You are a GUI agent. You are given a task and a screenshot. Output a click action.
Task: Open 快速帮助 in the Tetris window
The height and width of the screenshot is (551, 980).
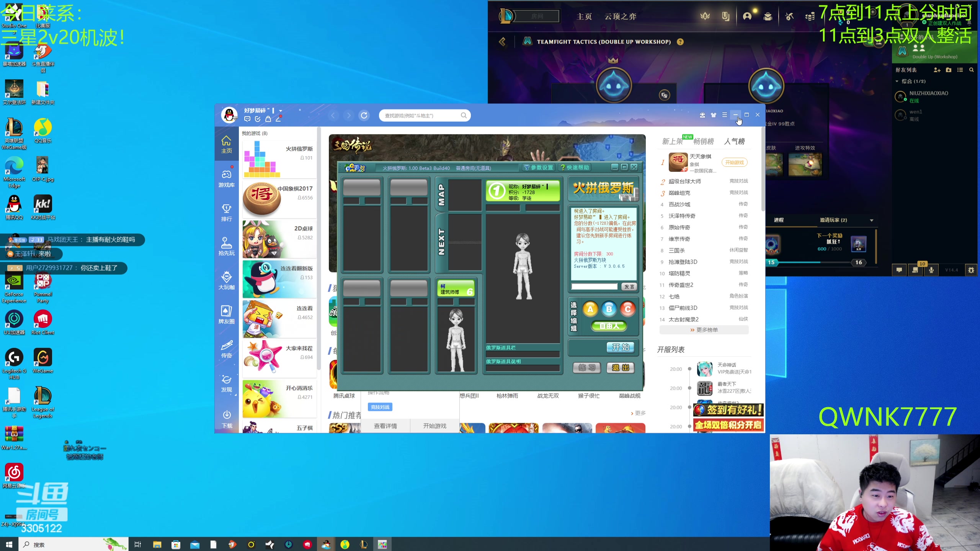[x=575, y=168]
